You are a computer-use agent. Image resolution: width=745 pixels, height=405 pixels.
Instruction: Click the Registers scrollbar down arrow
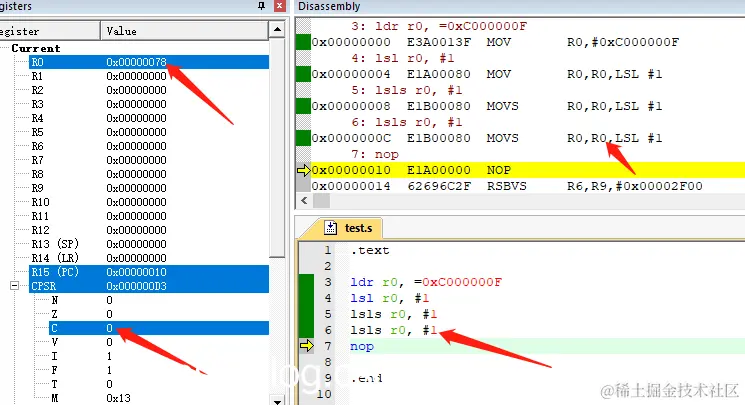tap(277, 400)
